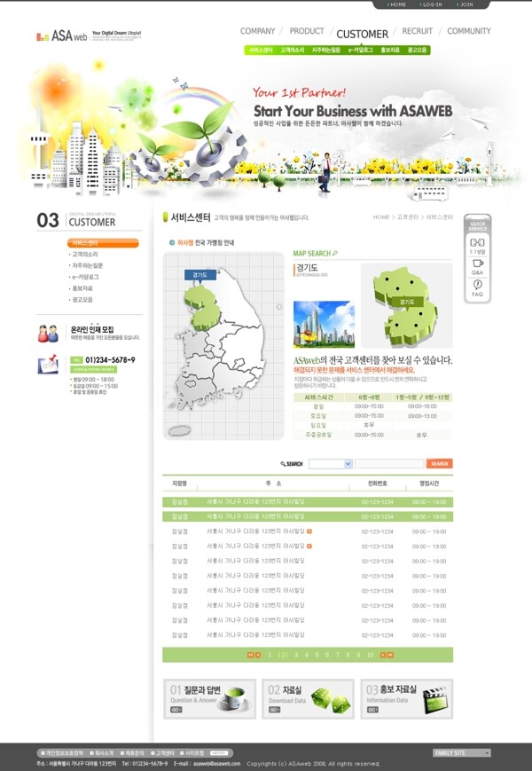Screen dimensions: 532x771
Task: Open the 1:1 consultation quick service icon
Action: click(477, 242)
